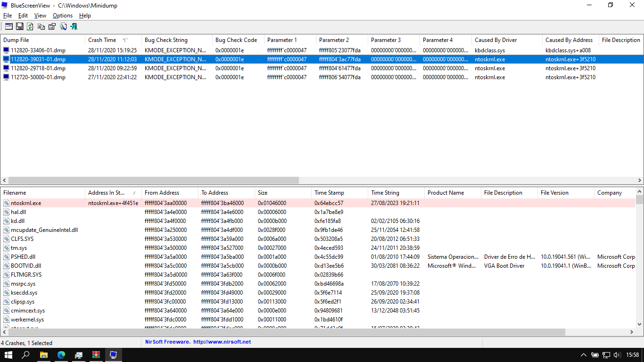Open the View menu

point(40,16)
